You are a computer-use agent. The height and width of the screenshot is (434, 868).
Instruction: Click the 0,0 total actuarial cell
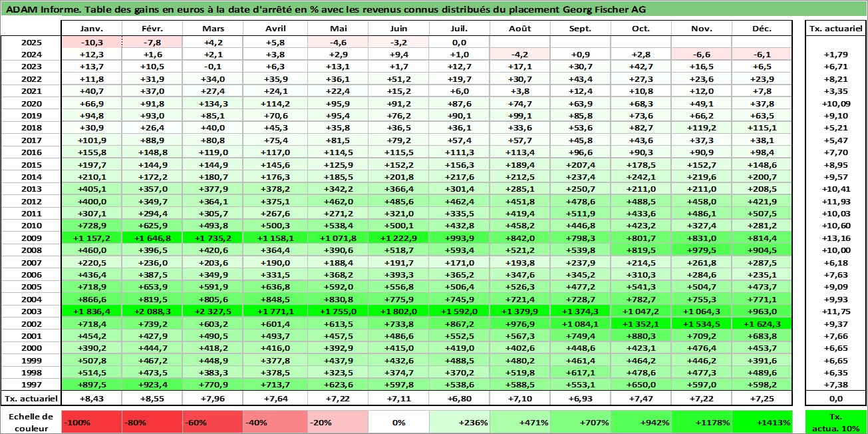836,399
